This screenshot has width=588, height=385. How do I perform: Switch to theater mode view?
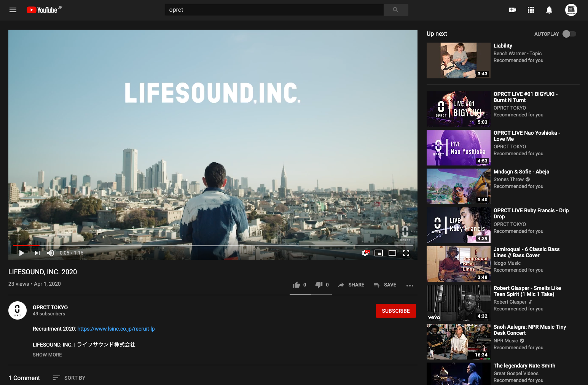392,253
